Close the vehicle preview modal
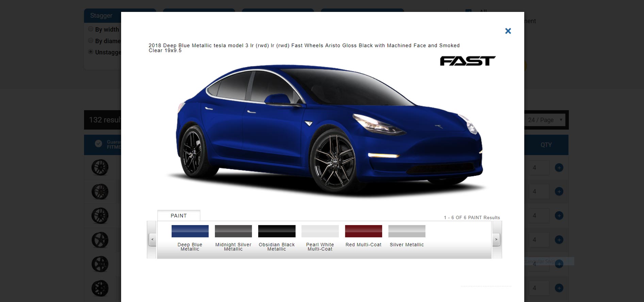Screen dimensions: 644x302 pyautogui.click(x=508, y=31)
